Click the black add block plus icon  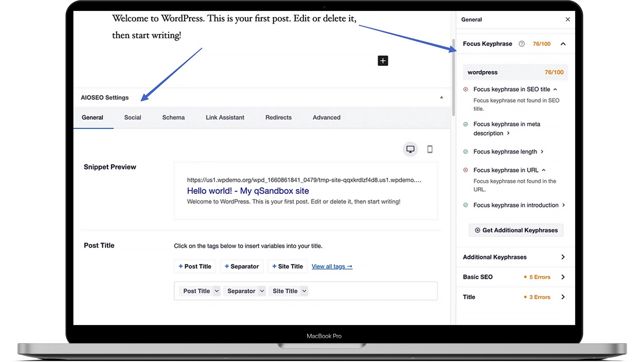tap(383, 61)
